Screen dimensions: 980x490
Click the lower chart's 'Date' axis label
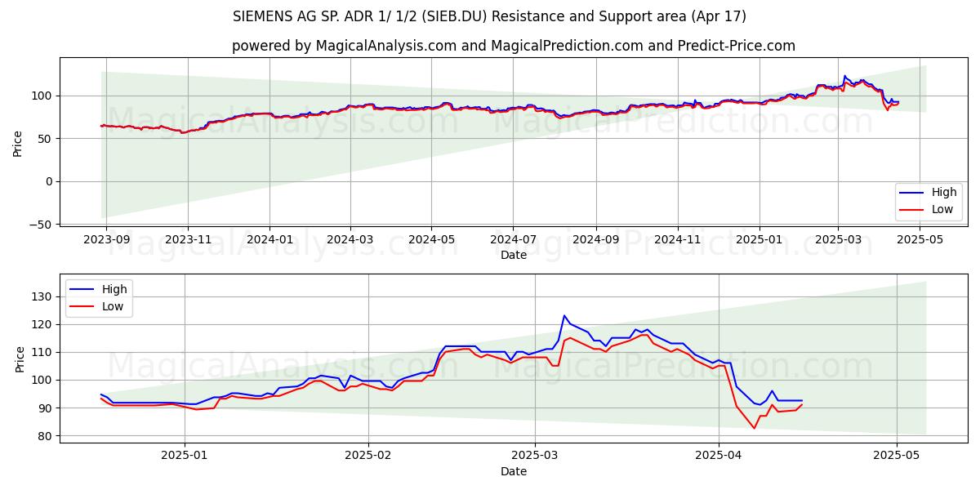(514, 472)
